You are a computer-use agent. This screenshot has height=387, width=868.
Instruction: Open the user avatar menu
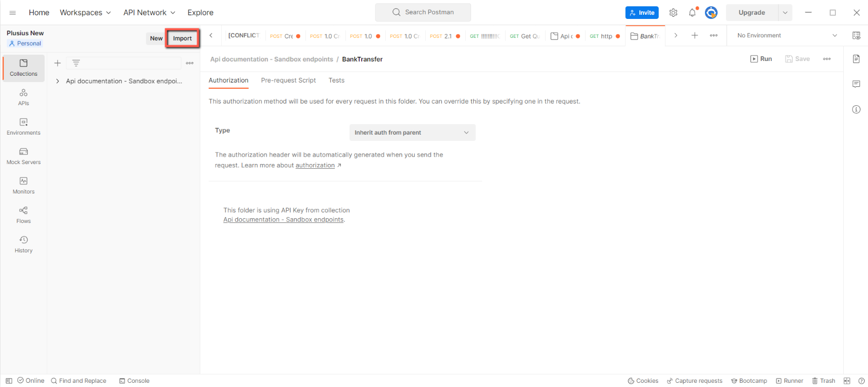coord(711,13)
